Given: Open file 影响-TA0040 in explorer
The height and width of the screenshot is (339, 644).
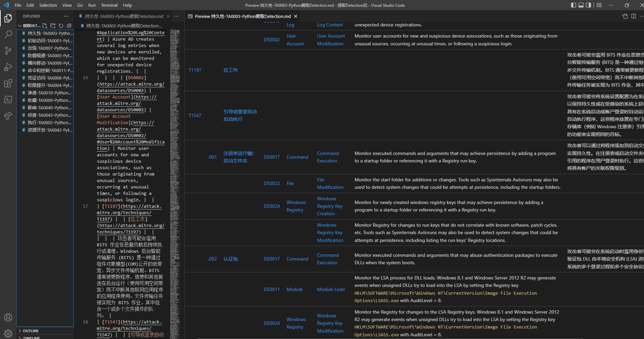Looking at the screenshot, I should pos(45,108).
